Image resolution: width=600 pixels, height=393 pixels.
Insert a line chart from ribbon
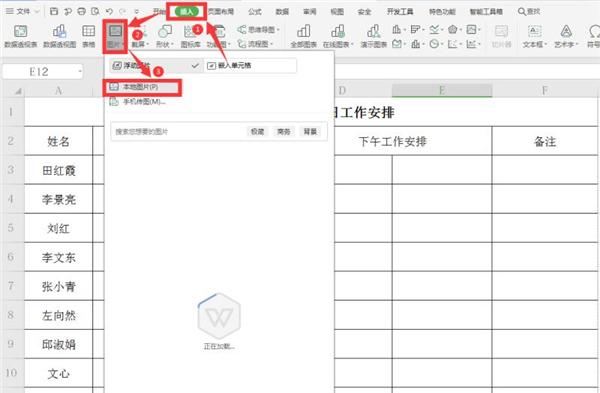tap(435, 29)
